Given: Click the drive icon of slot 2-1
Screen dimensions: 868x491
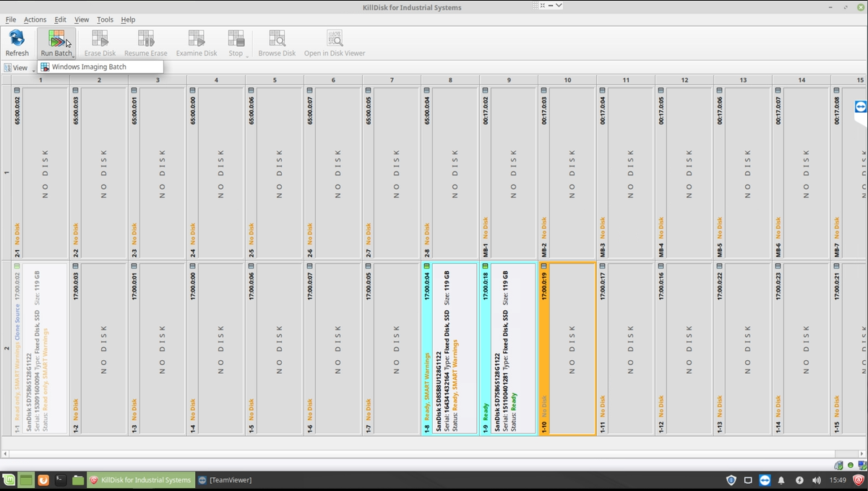Looking at the screenshot, I should 17,90.
